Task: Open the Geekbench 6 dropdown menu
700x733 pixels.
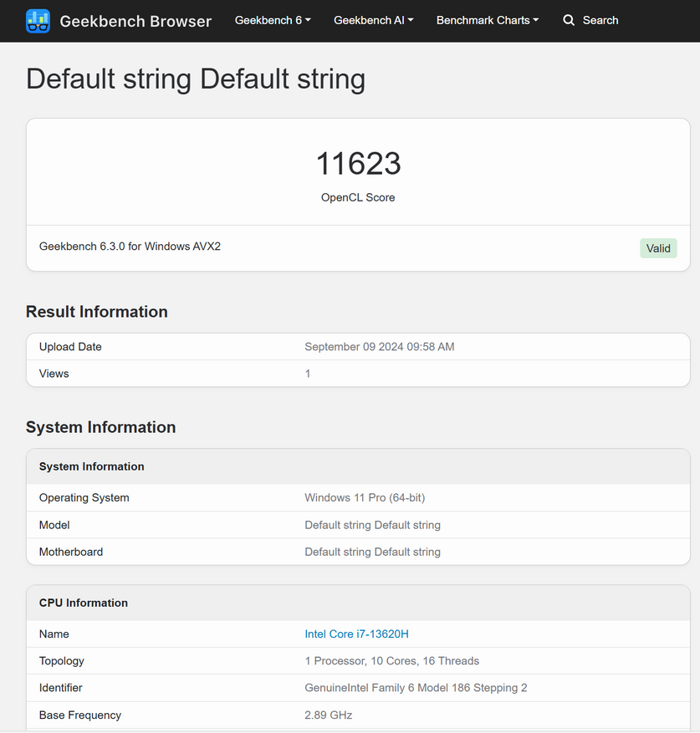Action: [x=273, y=20]
